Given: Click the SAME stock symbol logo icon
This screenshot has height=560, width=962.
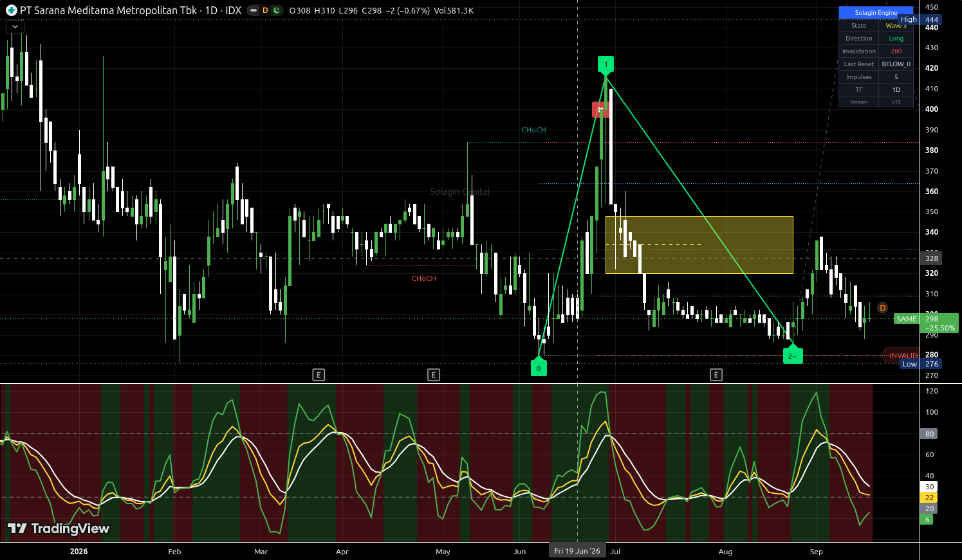Looking at the screenshot, I should (11, 10).
